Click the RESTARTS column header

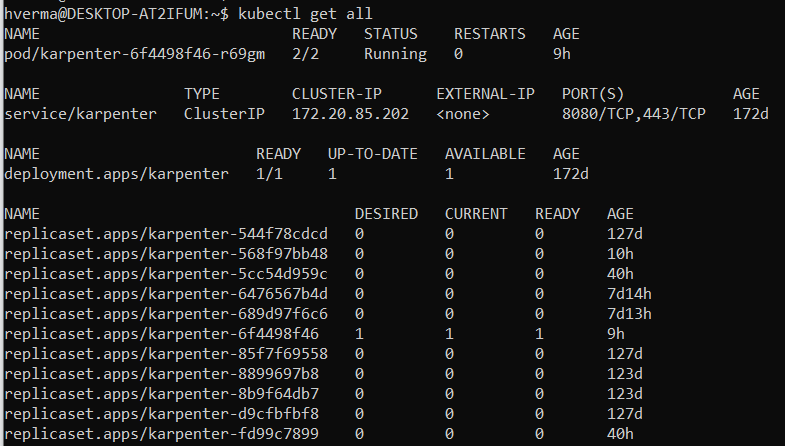(490, 34)
